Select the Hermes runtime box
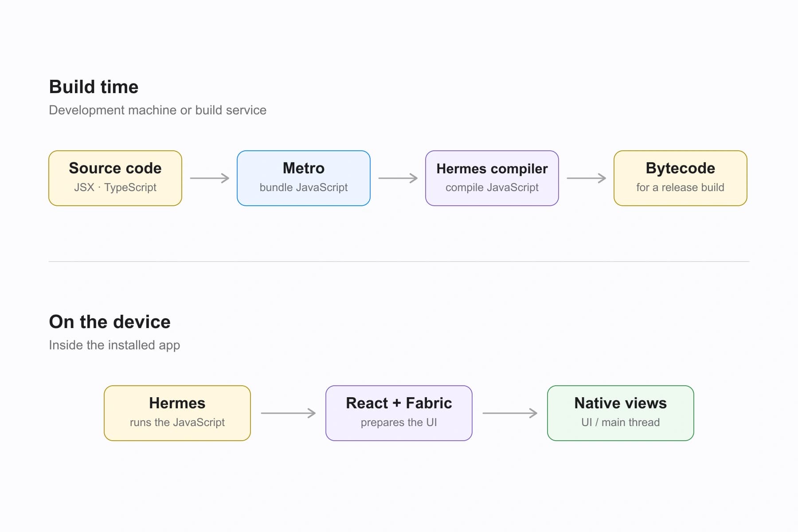The width and height of the screenshot is (798, 532). pos(177,413)
